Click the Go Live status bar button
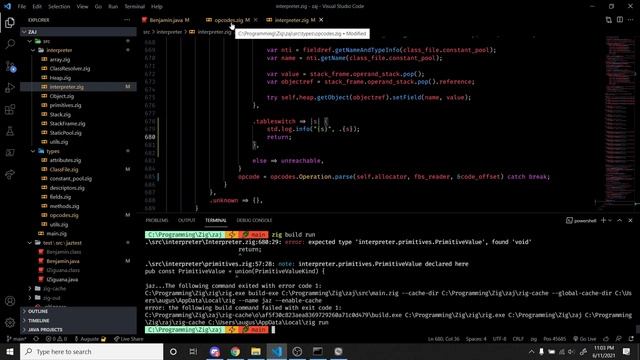This screenshot has width=640, height=360. tap(584, 339)
